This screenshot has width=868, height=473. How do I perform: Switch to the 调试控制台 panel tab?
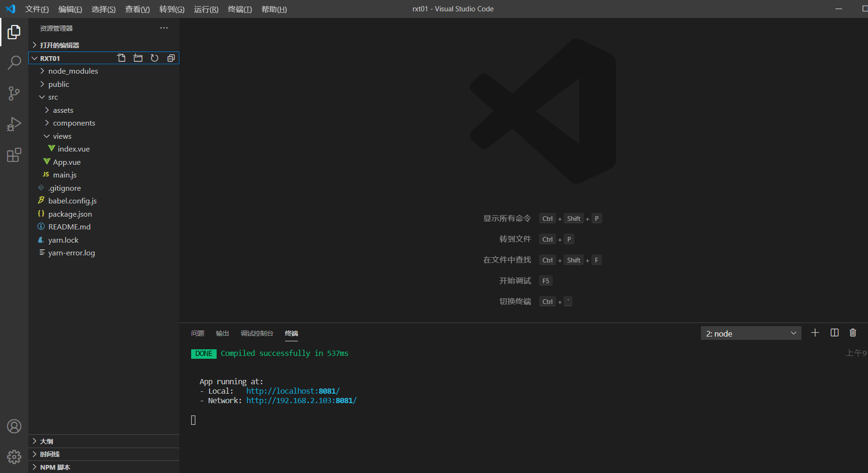tap(257, 333)
